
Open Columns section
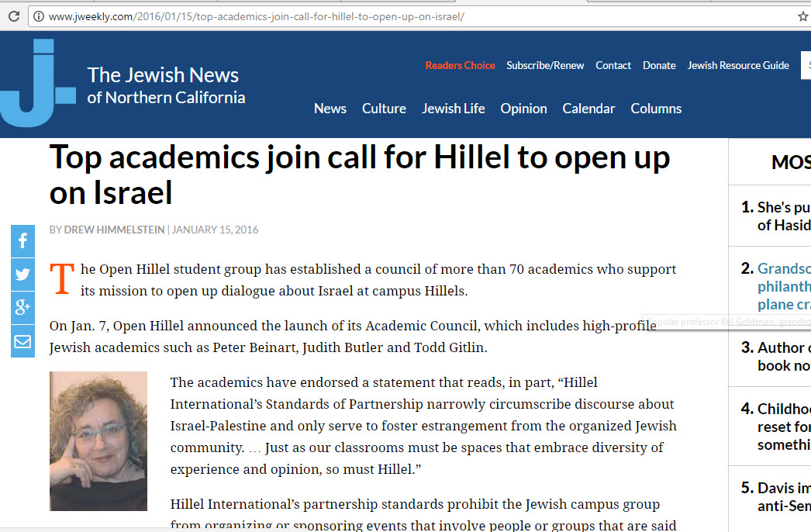(x=656, y=109)
